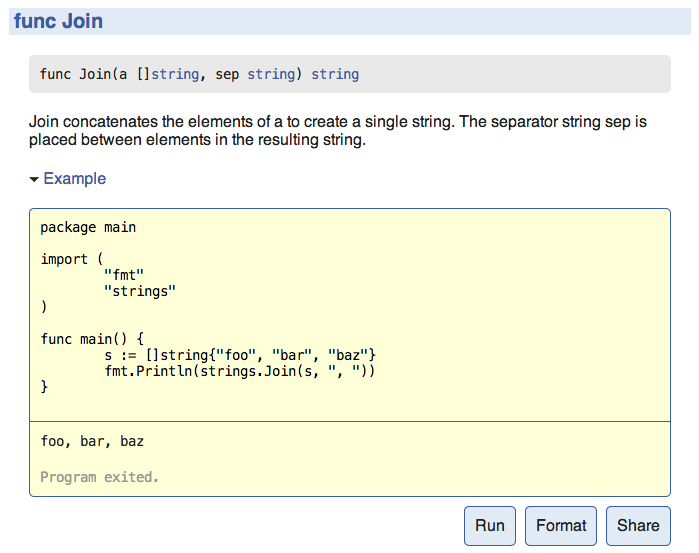This screenshot has width=699, height=553.
Task: Click the fmt.Println(strings.Join) code line
Action: (239, 371)
